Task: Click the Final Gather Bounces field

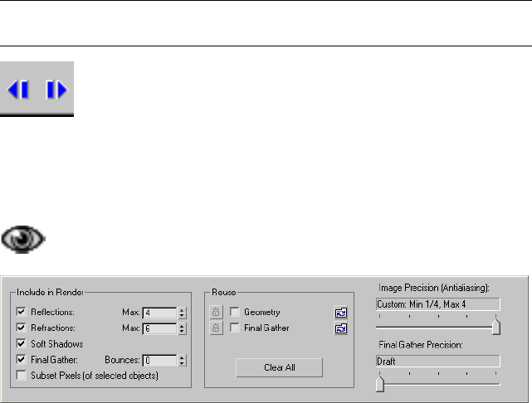Action: click(x=159, y=361)
